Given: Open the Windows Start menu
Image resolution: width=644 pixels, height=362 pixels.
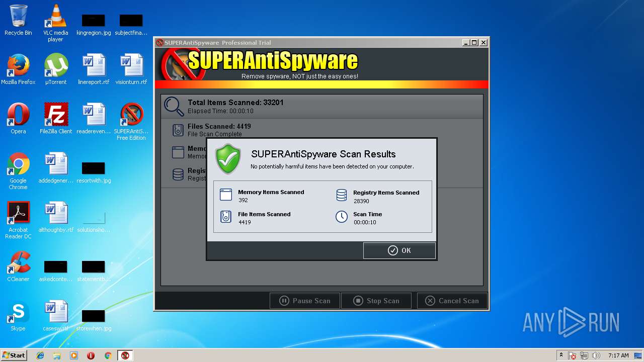Looking at the screenshot, I should pyautogui.click(x=14, y=355).
